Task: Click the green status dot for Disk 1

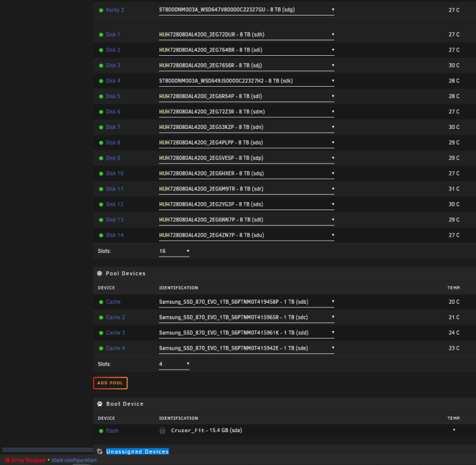Action: pyautogui.click(x=101, y=35)
